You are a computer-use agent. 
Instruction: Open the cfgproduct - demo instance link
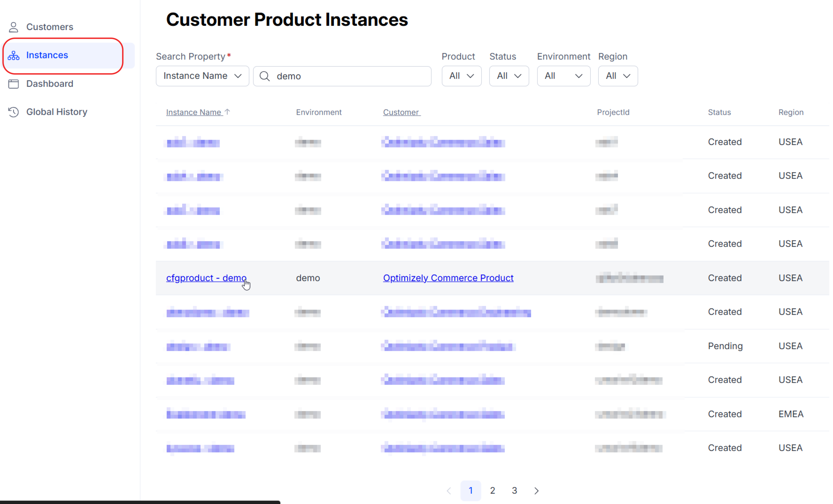[206, 278]
